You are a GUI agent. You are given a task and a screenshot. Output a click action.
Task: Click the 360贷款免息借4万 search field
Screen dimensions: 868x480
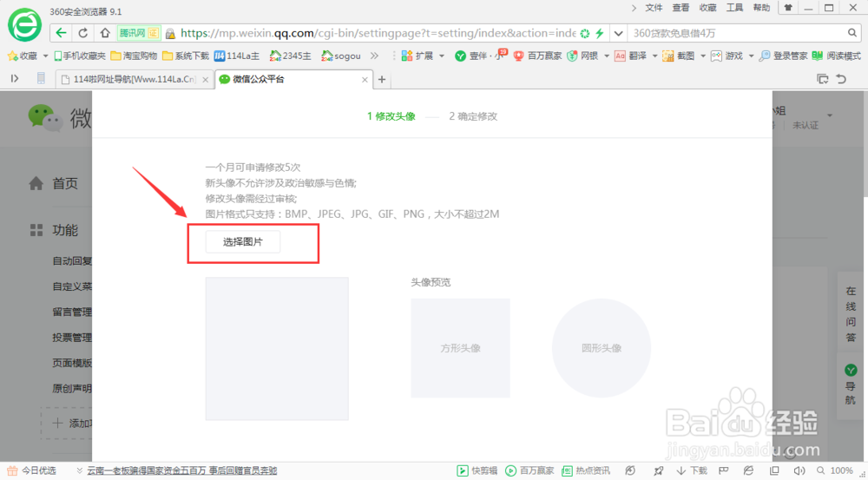point(738,33)
